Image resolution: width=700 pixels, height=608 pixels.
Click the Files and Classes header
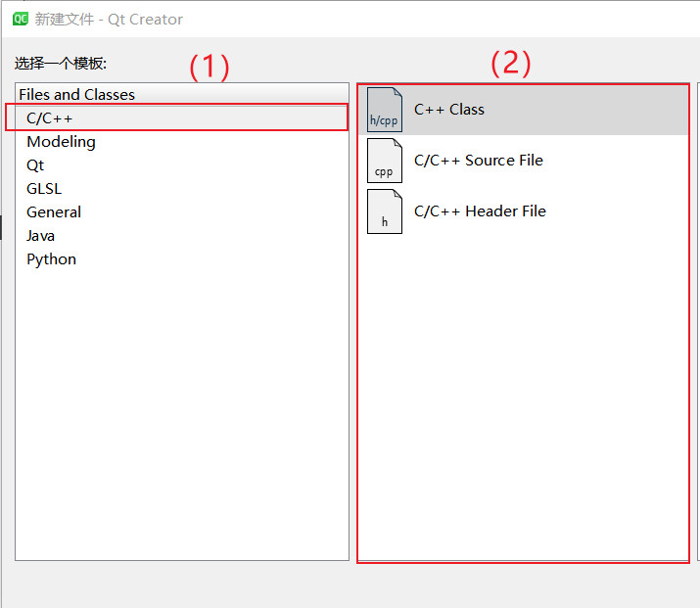point(76,95)
